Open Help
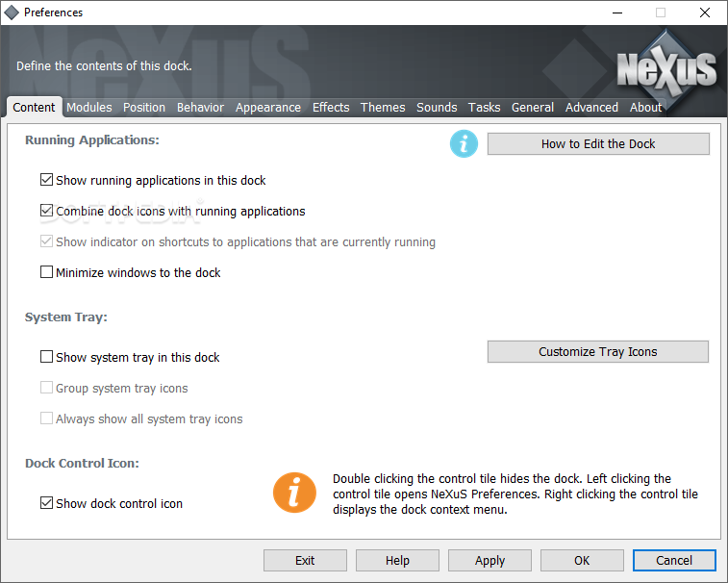Viewport: 728px width, 583px height. click(397, 560)
